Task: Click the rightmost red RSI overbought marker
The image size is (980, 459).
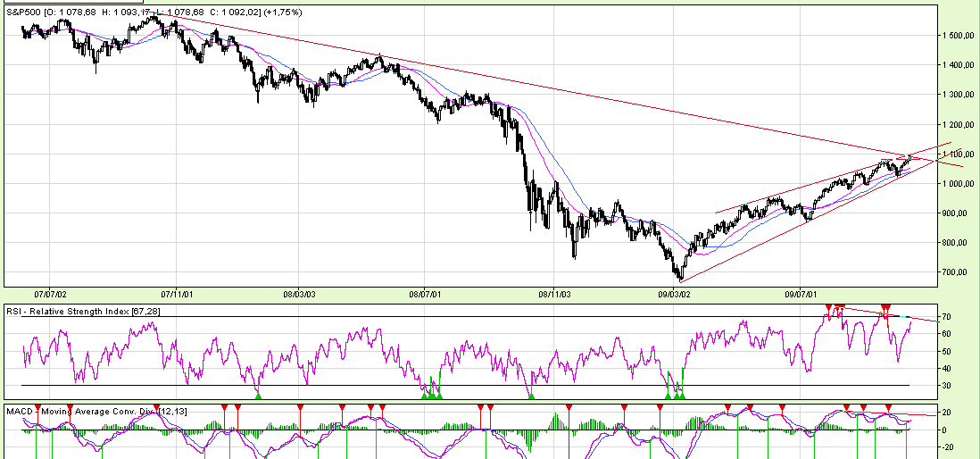Action: pyautogui.click(x=886, y=308)
